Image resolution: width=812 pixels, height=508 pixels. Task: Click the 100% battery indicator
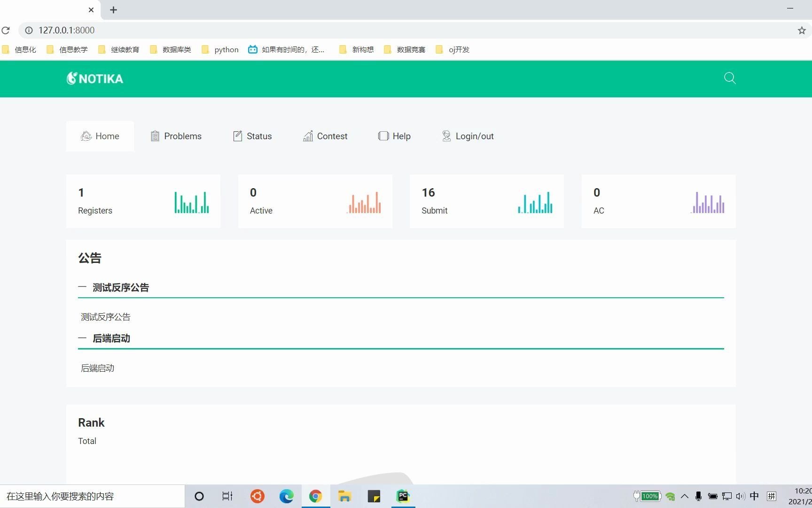click(648, 496)
